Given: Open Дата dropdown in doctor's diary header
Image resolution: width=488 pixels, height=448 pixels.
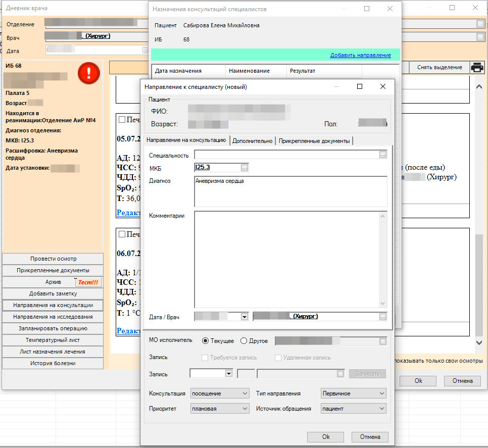Looking at the screenshot, I should (145, 50).
